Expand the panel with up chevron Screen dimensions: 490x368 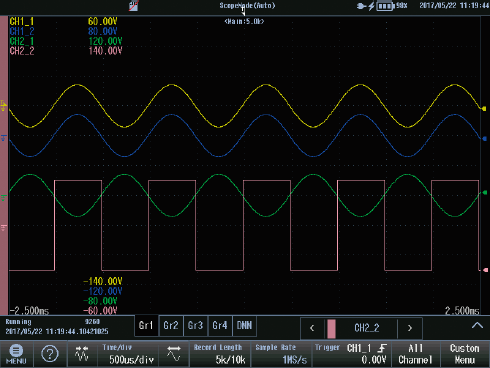(477, 326)
